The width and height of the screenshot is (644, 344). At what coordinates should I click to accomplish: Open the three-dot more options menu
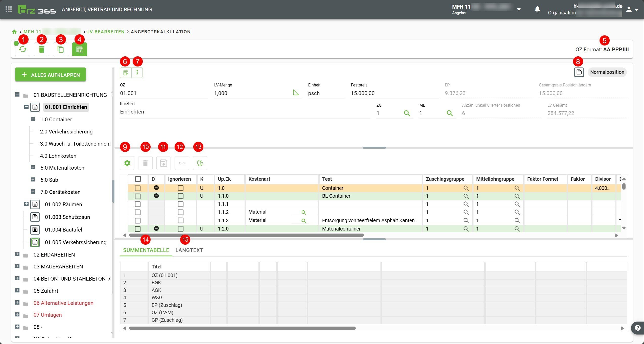137,73
